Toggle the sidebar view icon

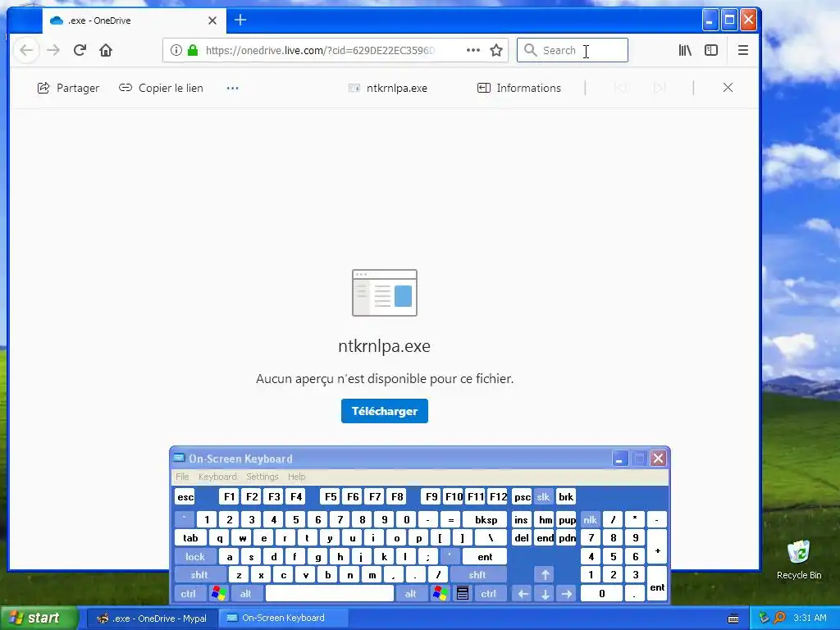(711, 50)
